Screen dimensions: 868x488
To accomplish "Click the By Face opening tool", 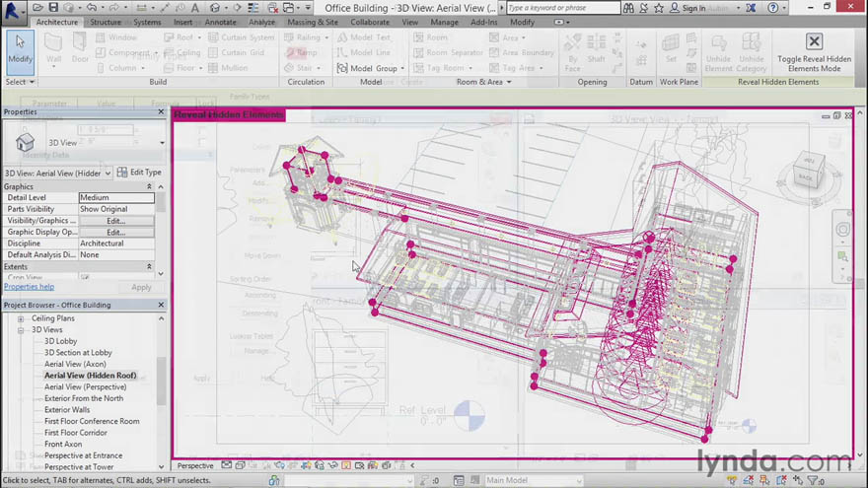I will click(572, 52).
